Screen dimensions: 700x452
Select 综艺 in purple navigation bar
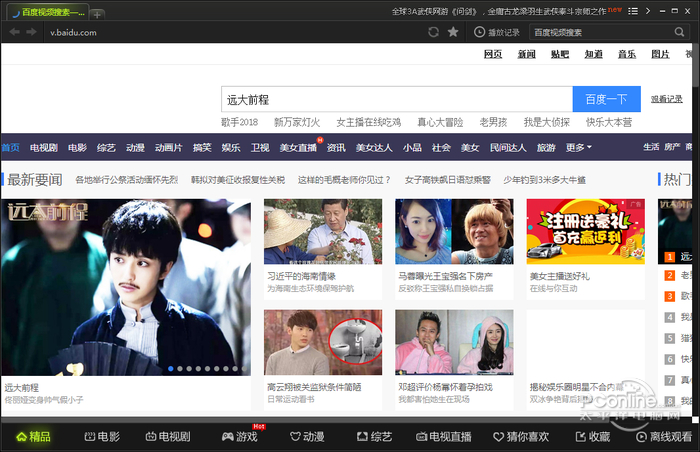tap(106, 147)
